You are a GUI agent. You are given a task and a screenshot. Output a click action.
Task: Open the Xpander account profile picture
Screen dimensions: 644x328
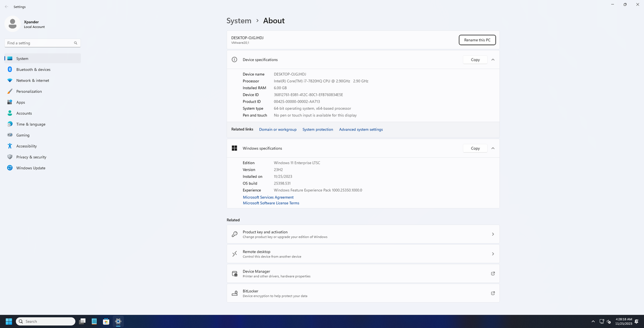pos(13,24)
